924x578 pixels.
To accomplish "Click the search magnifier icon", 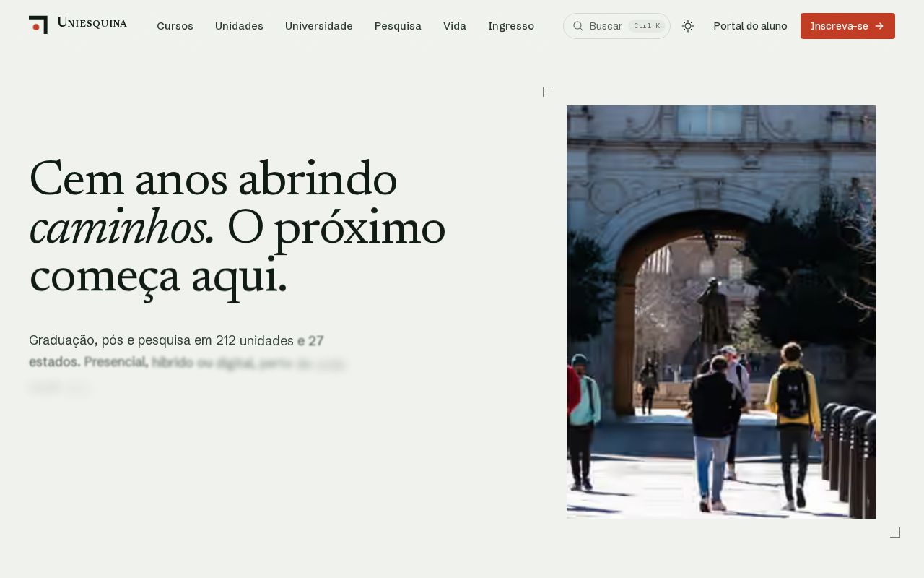I will coord(578,26).
